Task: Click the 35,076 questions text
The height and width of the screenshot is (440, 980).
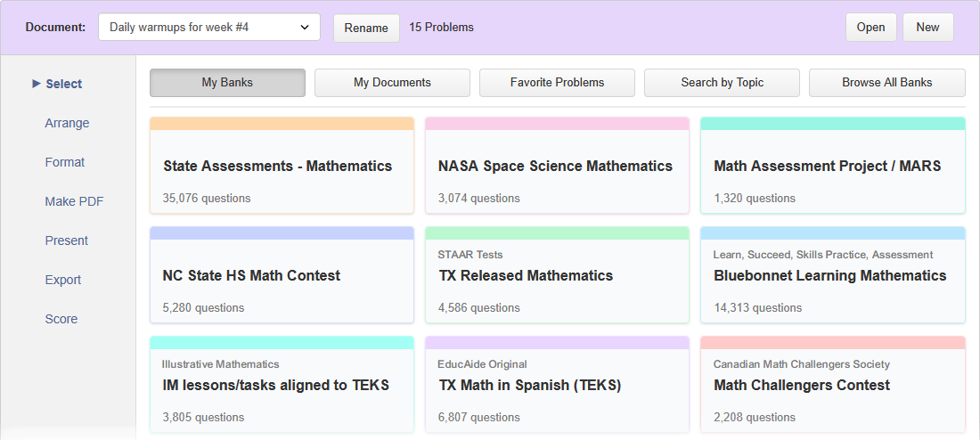Action: [x=207, y=198]
